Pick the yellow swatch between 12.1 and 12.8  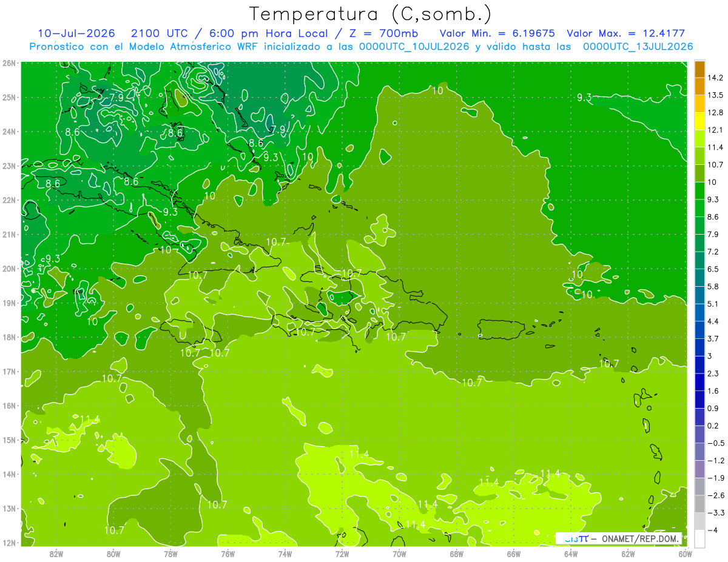click(x=699, y=121)
